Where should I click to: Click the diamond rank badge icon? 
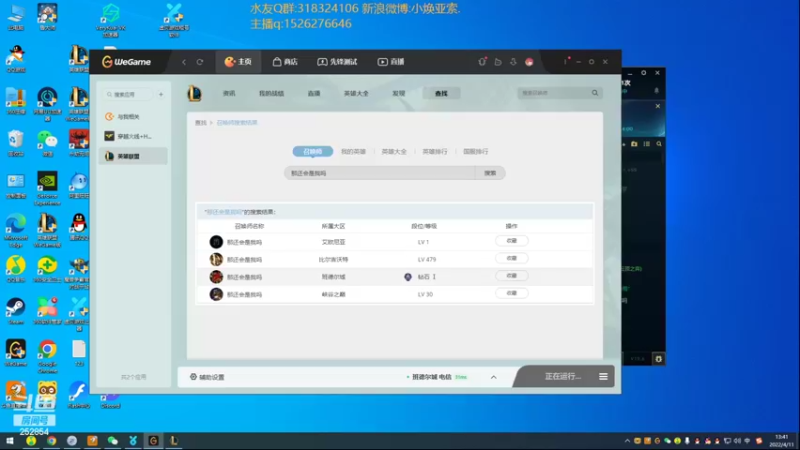point(408,277)
